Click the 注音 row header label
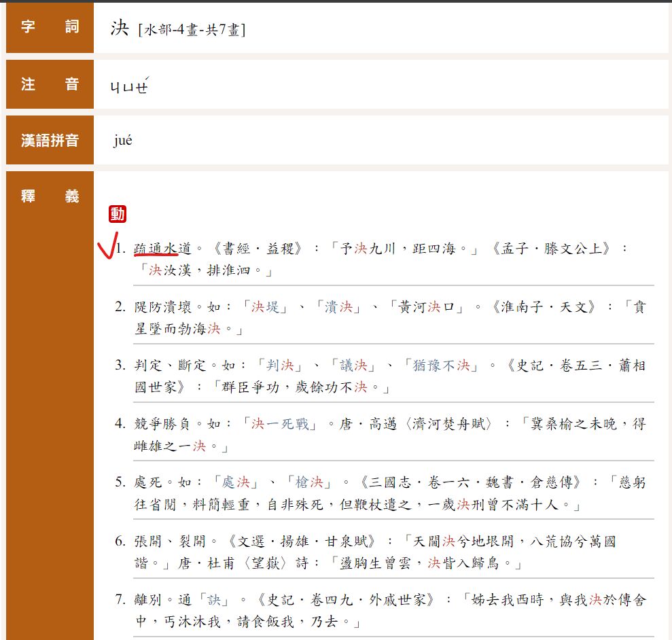The height and width of the screenshot is (640, 672). pyautogui.click(x=50, y=84)
